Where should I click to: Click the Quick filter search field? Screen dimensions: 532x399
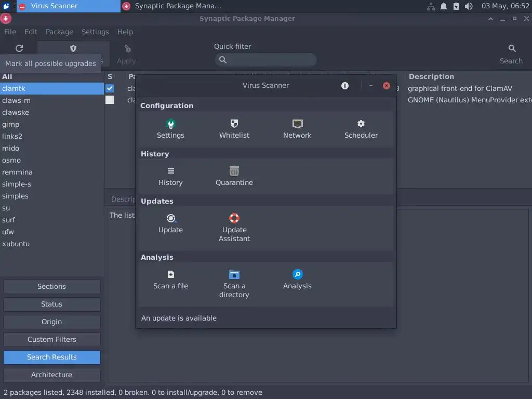(x=265, y=60)
